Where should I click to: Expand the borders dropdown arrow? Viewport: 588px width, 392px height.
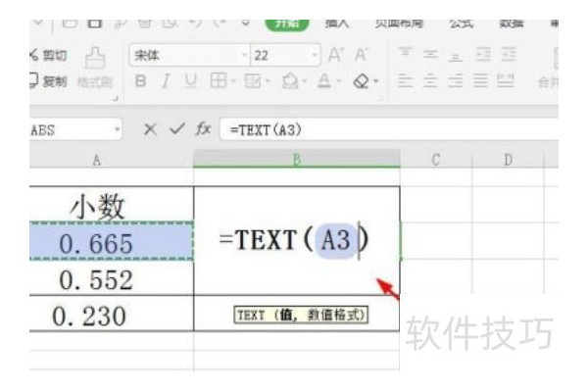coord(233,81)
